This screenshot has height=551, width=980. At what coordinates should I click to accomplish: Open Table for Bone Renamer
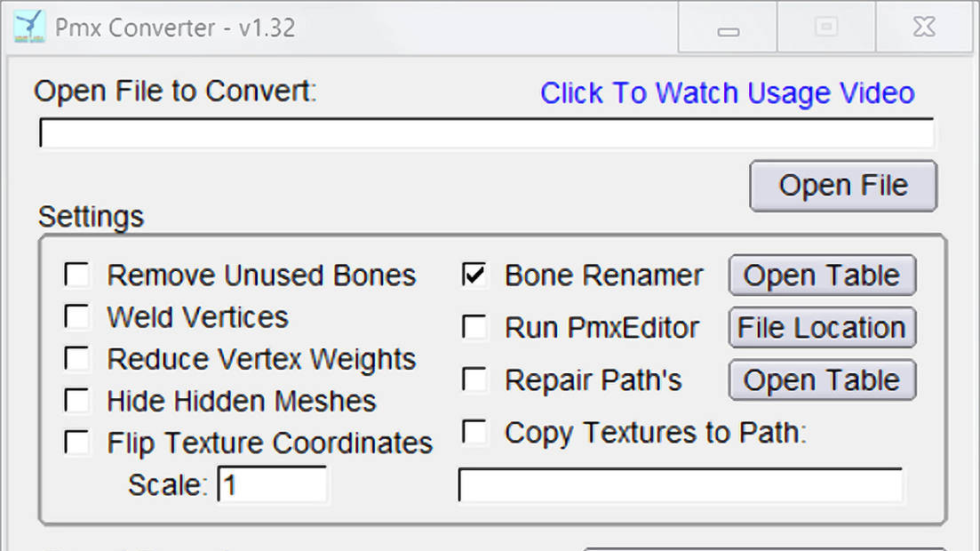tap(822, 275)
